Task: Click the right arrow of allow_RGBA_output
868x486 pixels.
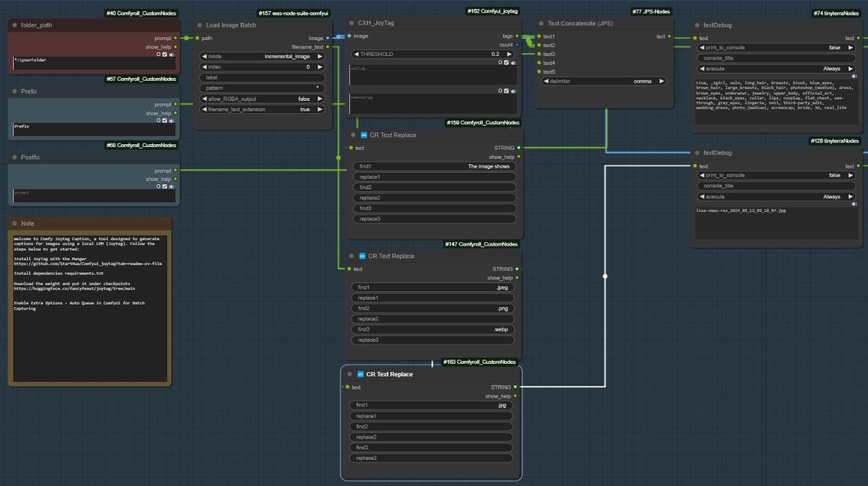Action: tap(320, 99)
